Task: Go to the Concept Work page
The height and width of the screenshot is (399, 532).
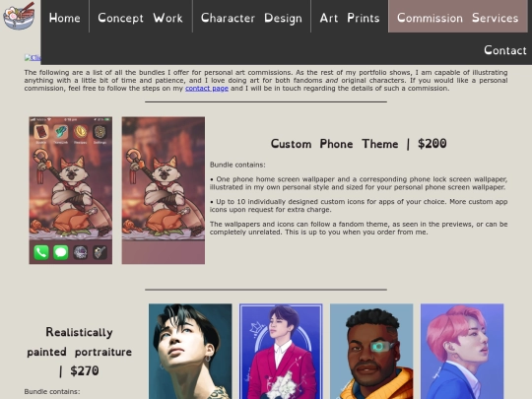Action: click(140, 18)
